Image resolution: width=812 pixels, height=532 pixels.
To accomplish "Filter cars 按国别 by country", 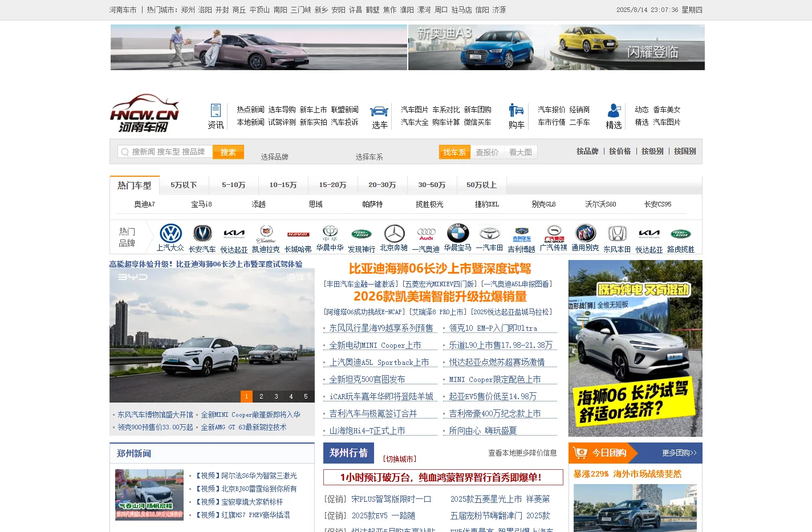I will [x=685, y=152].
